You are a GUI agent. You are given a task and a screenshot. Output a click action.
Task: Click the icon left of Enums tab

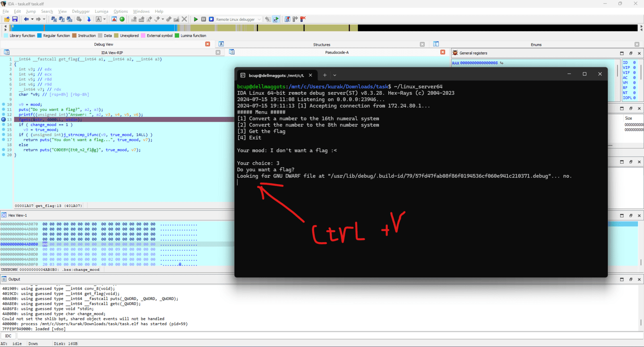click(436, 44)
